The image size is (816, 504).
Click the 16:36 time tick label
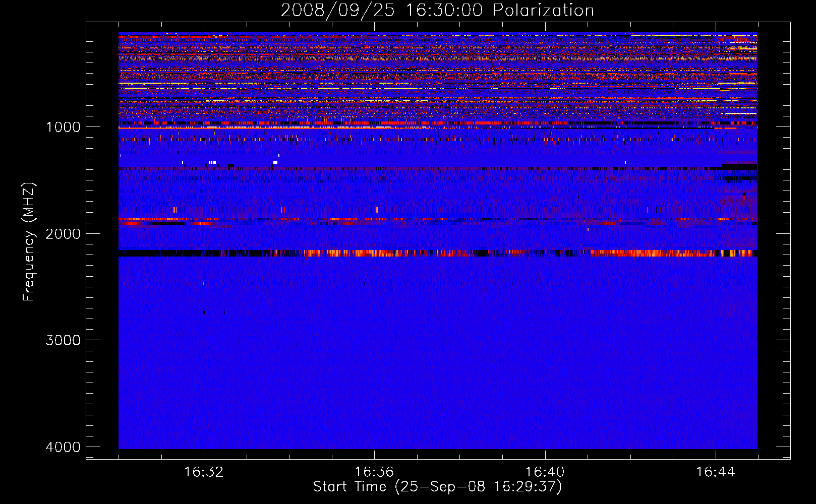(374, 472)
